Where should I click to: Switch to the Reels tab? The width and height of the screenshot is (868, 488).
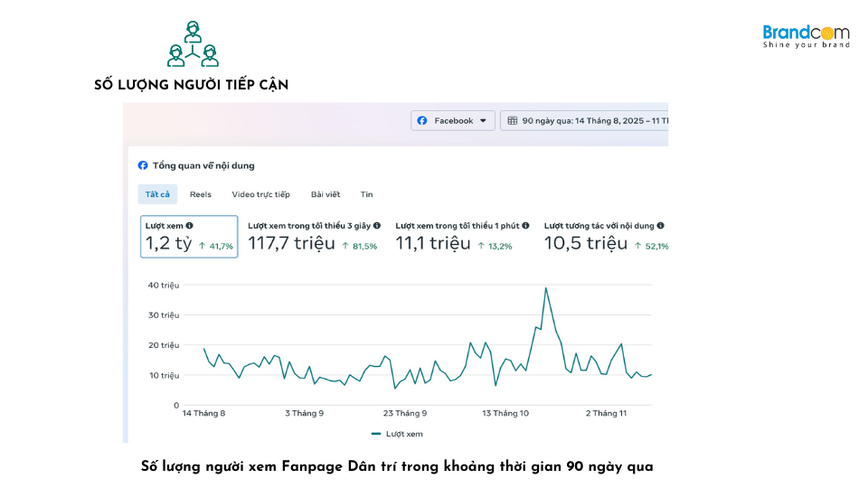pos(201,194)
